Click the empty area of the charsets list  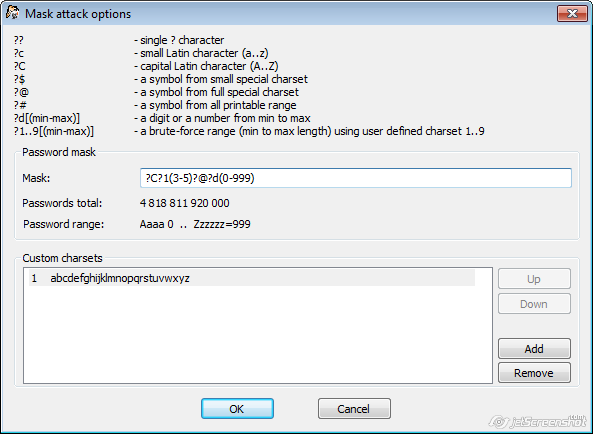(257, 335)
